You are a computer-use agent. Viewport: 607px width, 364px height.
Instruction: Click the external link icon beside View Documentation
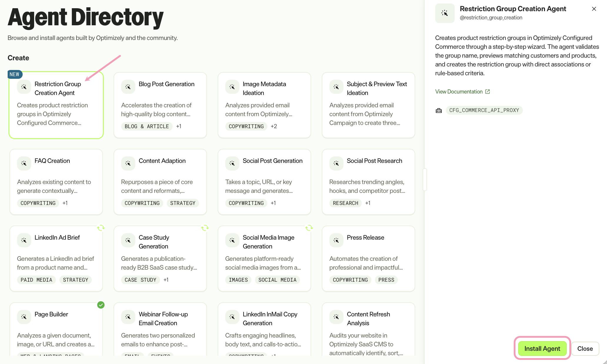pos(488,92)
